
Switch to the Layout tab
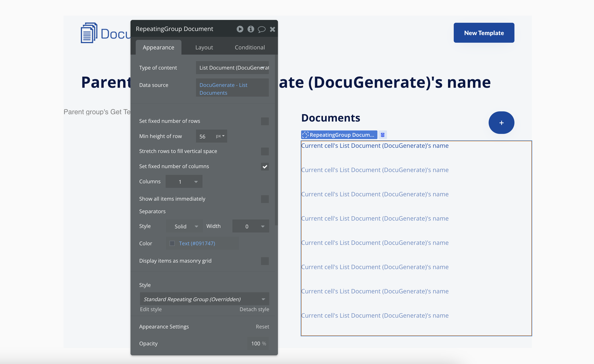[204, 47]
